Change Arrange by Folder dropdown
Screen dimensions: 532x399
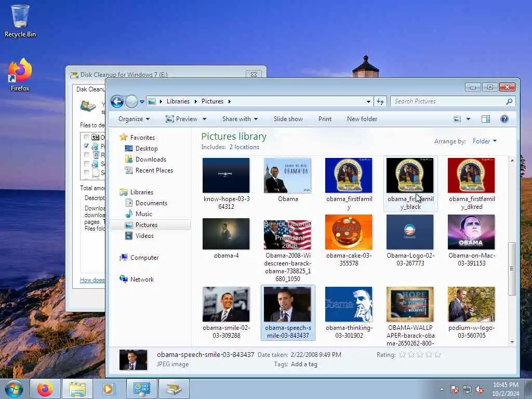tap(485, 141)
